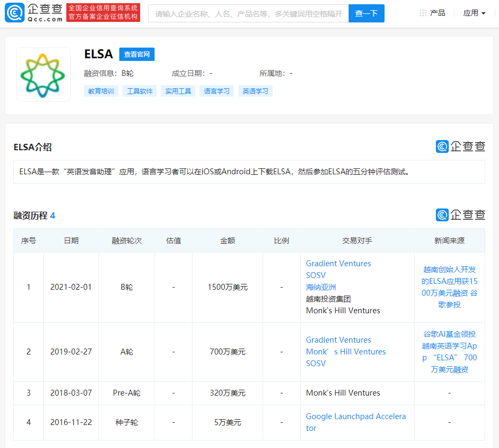499x448 pixels.
Task: Click the 种子轮 round cell
Action: click(127, 422)
